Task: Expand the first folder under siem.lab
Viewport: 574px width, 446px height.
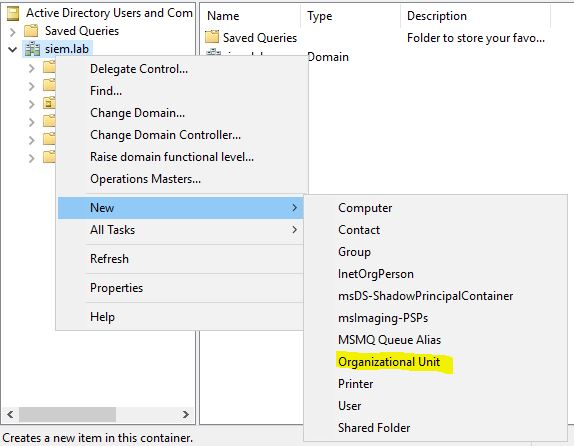Action: coord(32,68)
